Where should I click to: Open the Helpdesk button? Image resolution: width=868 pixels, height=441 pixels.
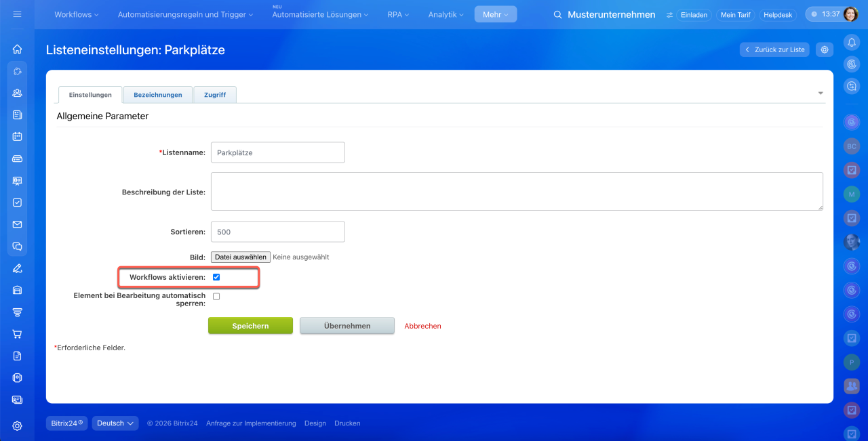(778, 15)
